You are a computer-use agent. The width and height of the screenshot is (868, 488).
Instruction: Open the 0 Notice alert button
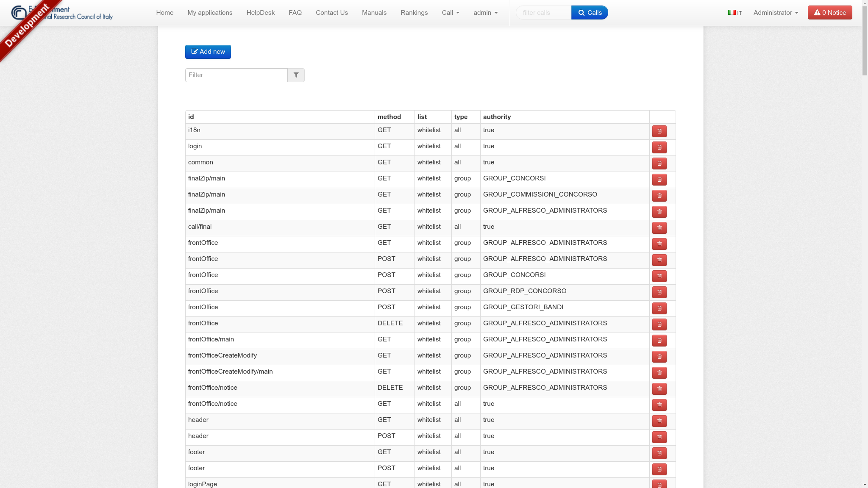829,13
